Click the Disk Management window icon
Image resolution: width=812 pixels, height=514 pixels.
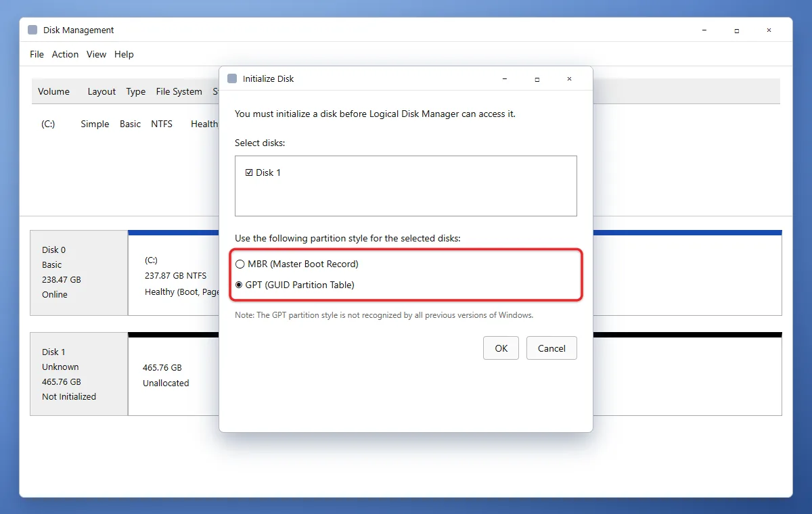click(x=32, y=30)
